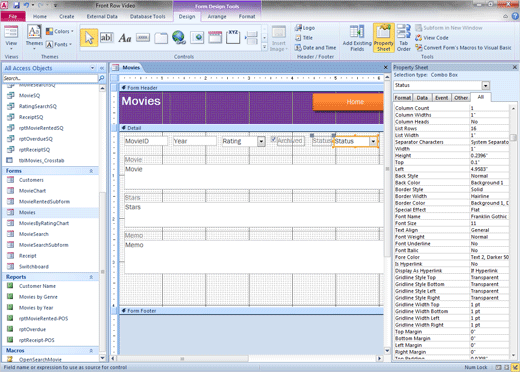Image resolution: width=520 pixels, height=372 pixels.
Task: Collapse the Macros group
Action: point(91,351)
